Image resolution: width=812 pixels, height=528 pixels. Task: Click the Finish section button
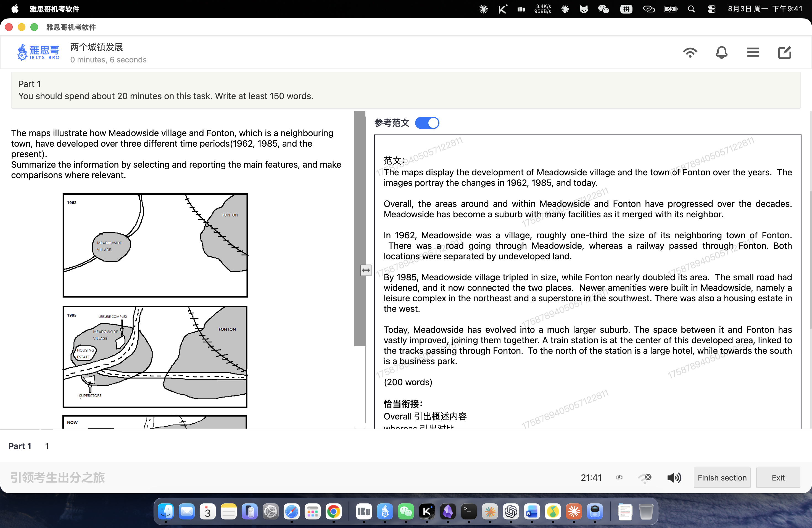click(722, 477)
